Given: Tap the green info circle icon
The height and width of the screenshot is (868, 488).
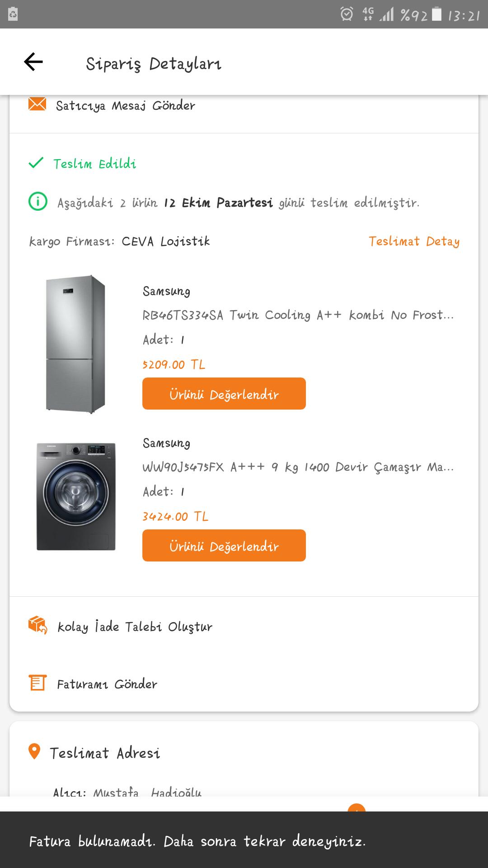Looking at the screenshot, I should (38, 202).
